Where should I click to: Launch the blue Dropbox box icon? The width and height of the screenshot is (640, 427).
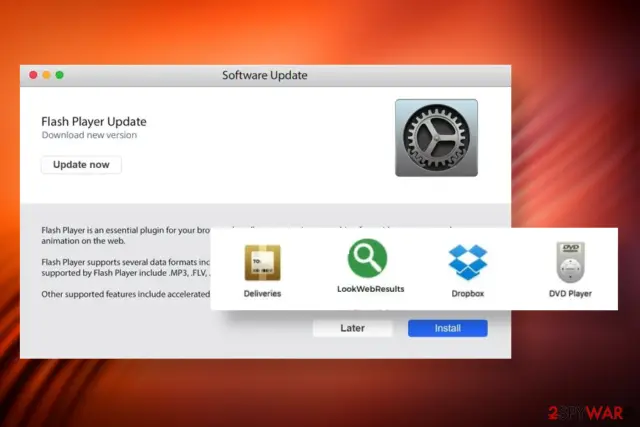pyautogui.click(x=468, y=262)
